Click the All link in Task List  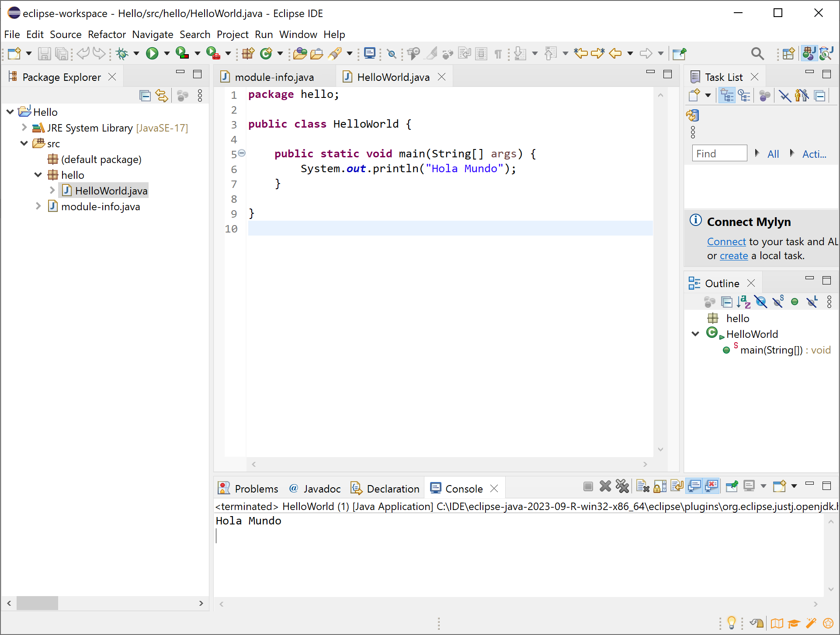coord(773,154)
